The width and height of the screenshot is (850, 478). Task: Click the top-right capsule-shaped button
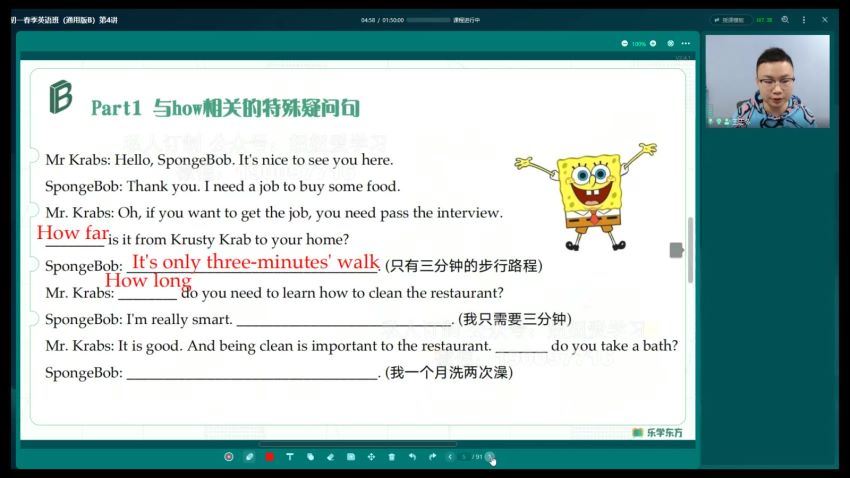click(x=731, y=20)
